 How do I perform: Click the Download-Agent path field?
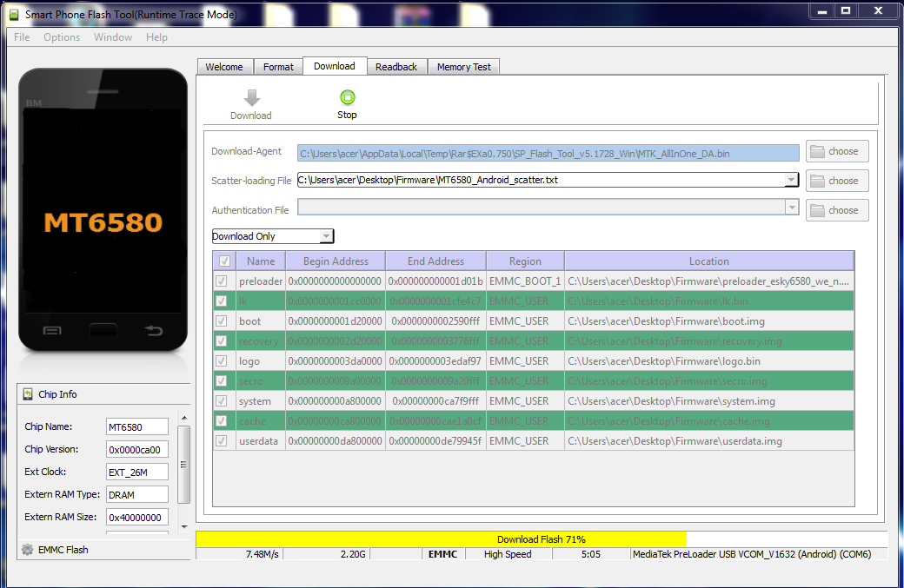(x=548, y=153)
